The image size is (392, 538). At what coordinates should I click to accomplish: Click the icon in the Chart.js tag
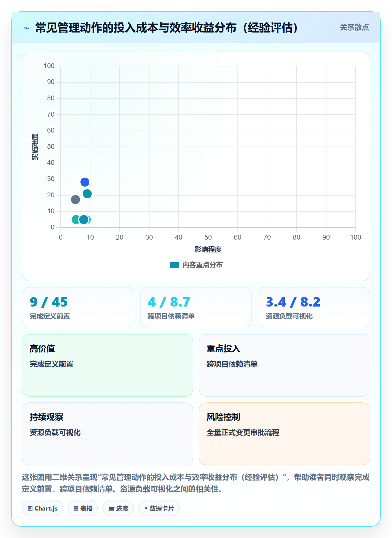click(30, 509)
